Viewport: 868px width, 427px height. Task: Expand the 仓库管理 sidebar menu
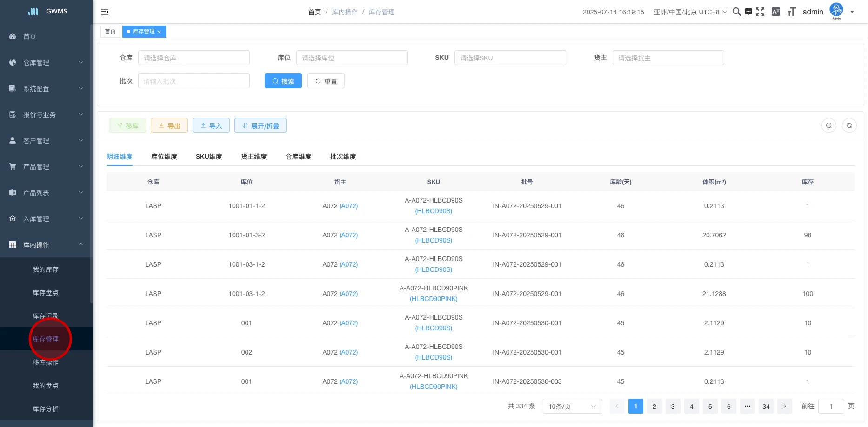(47, 63)
